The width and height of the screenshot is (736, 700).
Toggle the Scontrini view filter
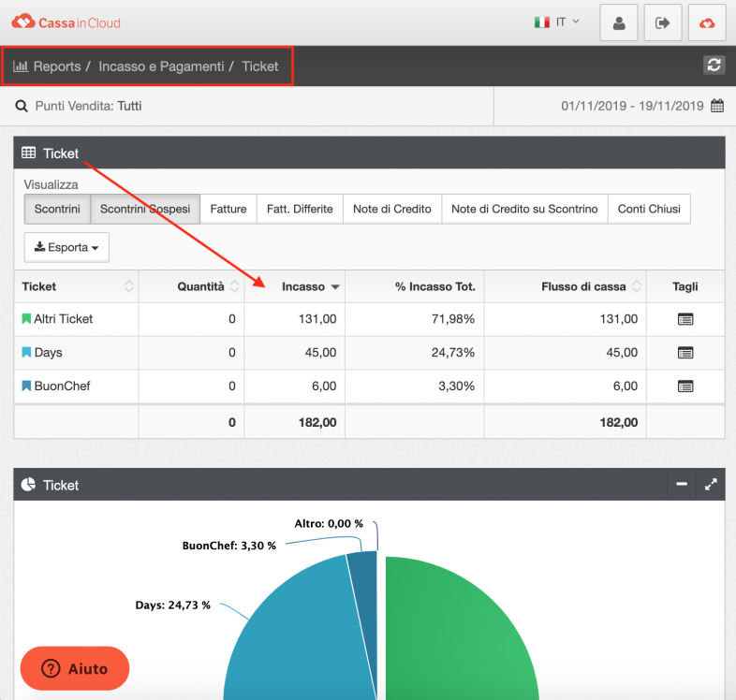(57, 209)
